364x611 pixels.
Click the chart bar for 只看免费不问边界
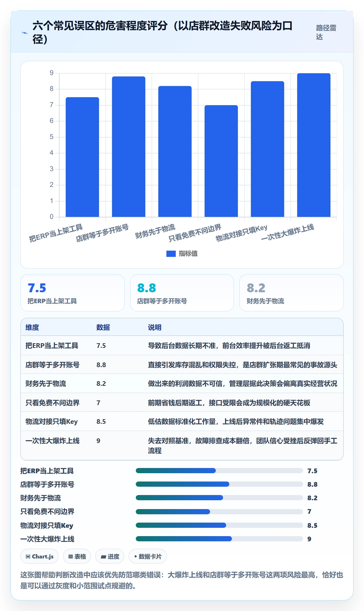click(x=221, y=161)
